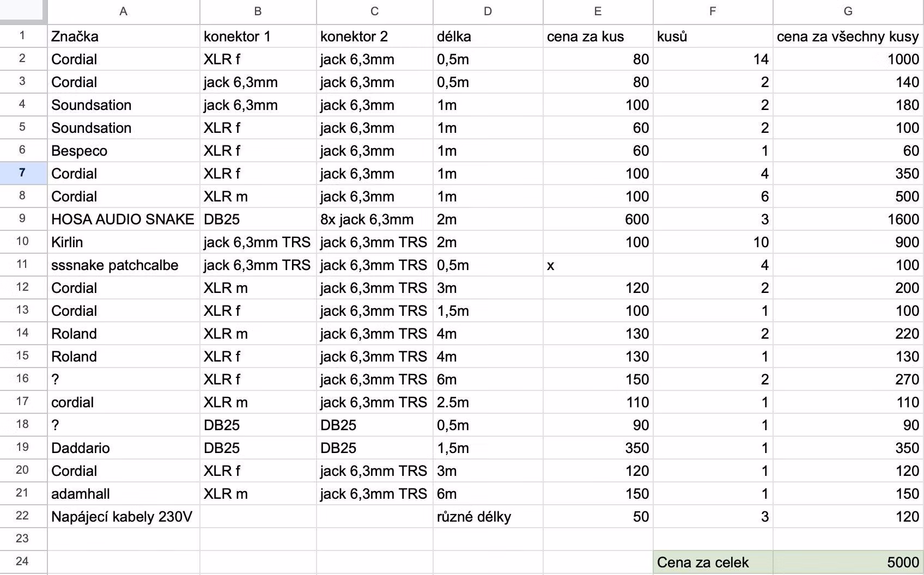This screenshot has width=924, height=575.
Task: Select column G header
Action: click(848, 11)
